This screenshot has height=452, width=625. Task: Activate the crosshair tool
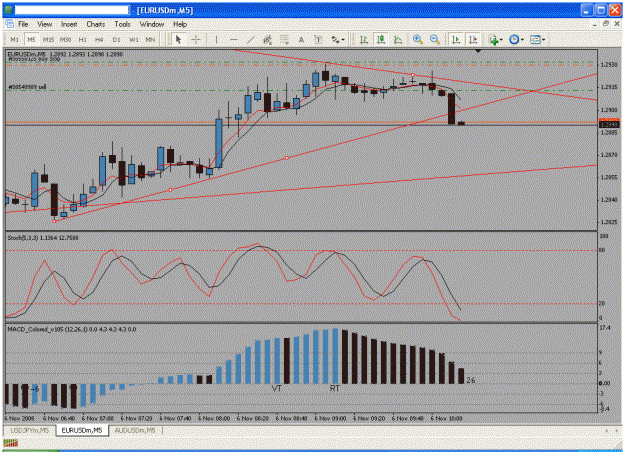point(196,39)
